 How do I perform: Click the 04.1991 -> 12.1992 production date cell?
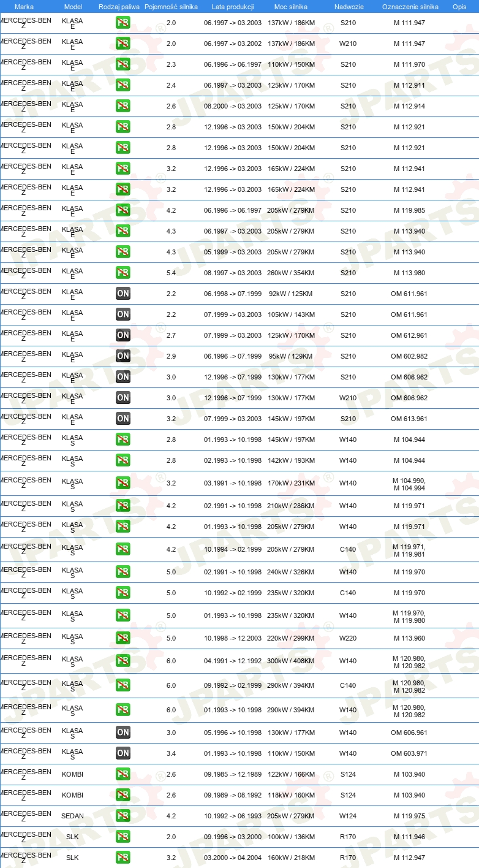click(233, 661)
